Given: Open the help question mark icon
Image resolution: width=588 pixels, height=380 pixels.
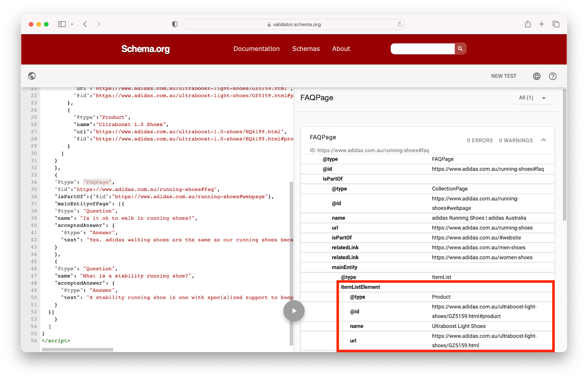Looking at the screenshot, I should 553,76.
